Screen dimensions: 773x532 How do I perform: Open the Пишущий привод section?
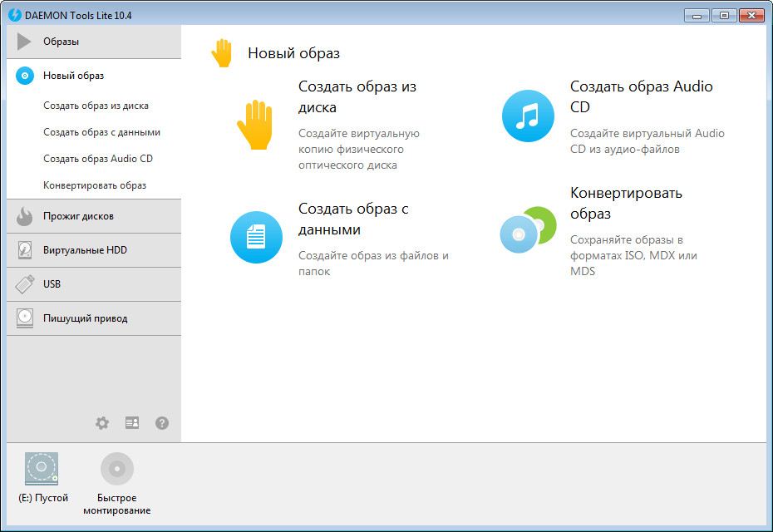(94, 318)
